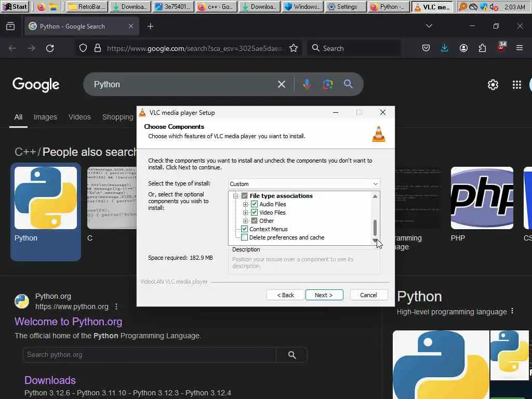The image size is (532, 399).
Task: Switch to the Videos results tab
Action: 79,117
